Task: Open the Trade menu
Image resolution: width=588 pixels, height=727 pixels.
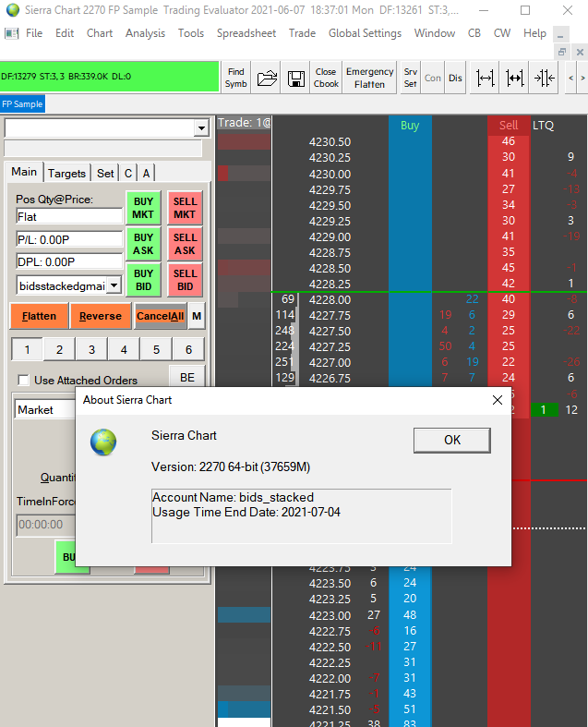Action: pos(302,33)
